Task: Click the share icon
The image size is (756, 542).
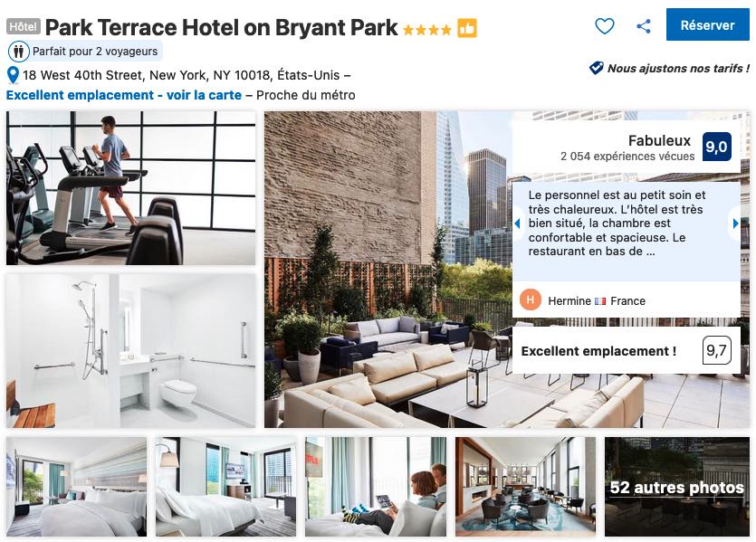Action: click(644, 26)
